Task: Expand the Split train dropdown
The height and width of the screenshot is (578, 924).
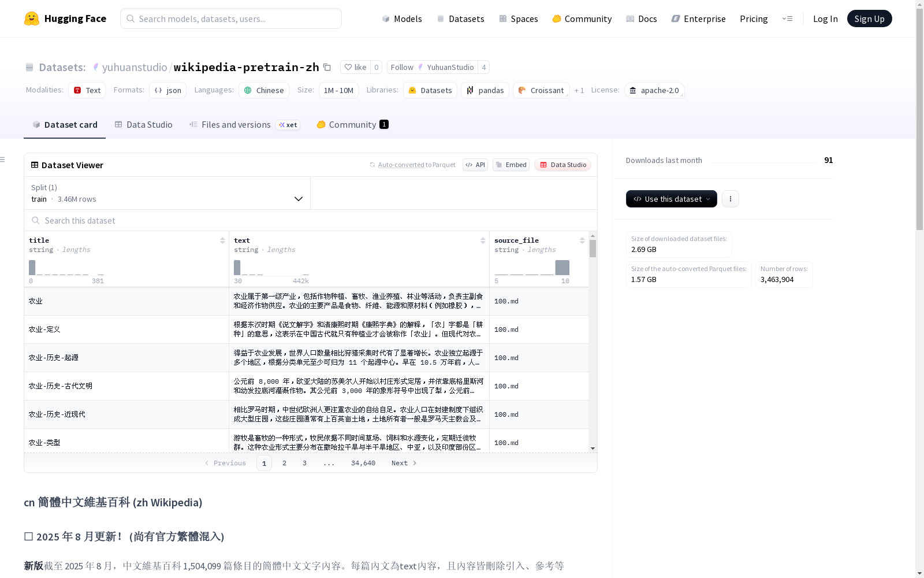Action: [167, 193]
